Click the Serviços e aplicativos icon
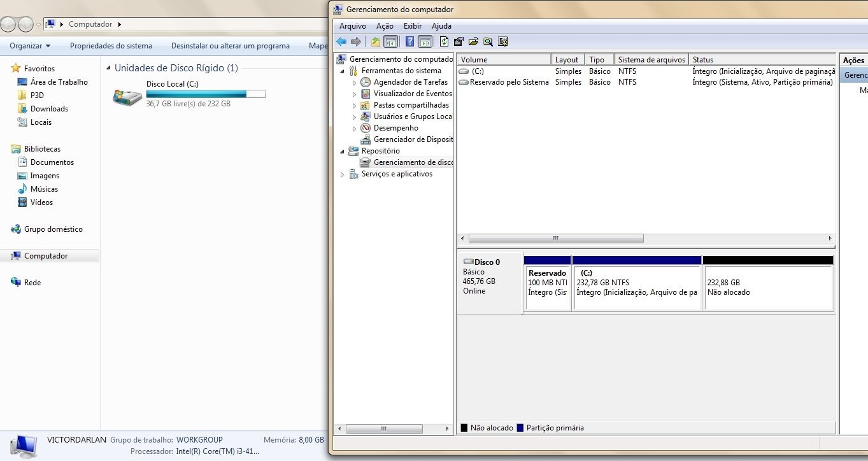 (x=353, y=174)
